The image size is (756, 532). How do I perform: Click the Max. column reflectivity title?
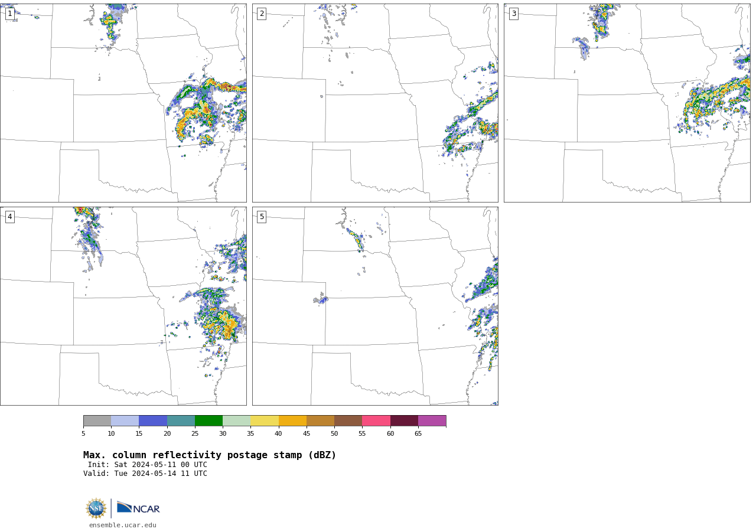[x=210, y=455]
